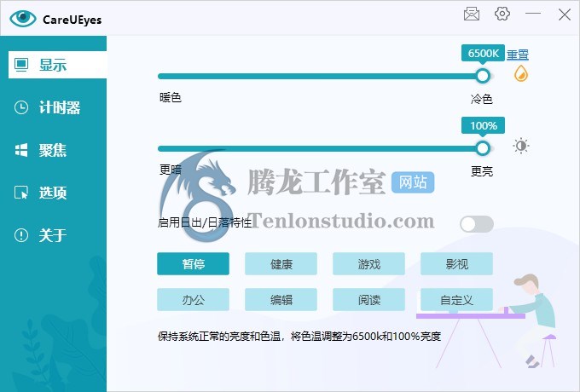Select the 自定义 preset
This screenshot has height=392, width=580.
[457, 300]
